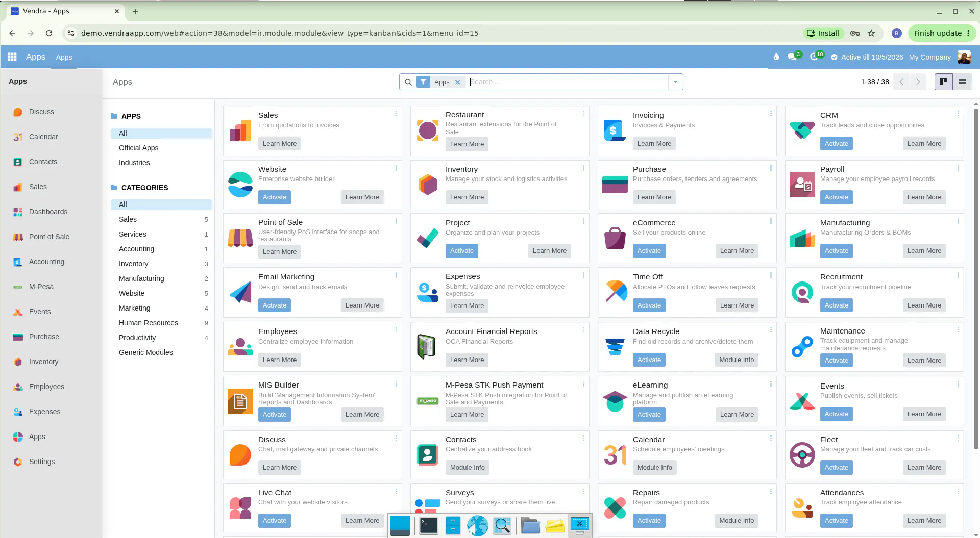This screenshot has width=980, height=538.
Task: Activate the Website app
Action: [274, 197]
